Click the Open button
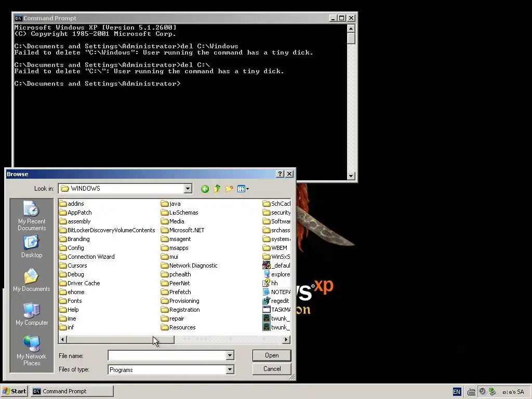This screenshot has height=399, width=532. (x=272, y=355)
